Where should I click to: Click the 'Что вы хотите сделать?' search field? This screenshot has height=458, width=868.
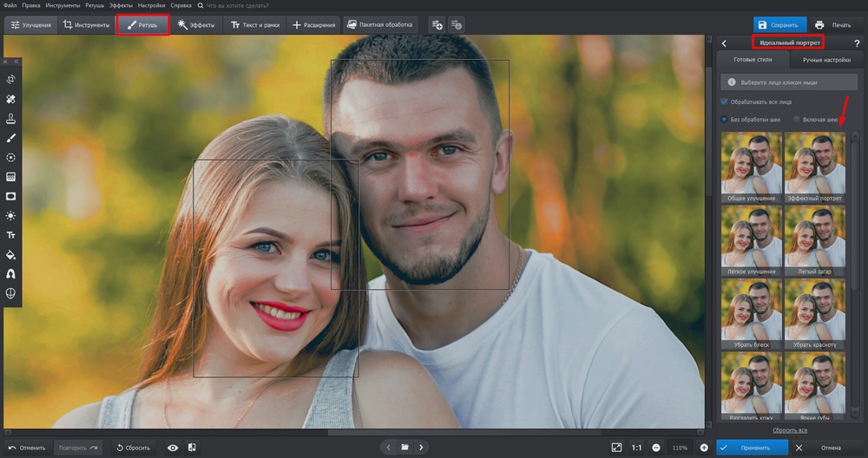point(238,5)
